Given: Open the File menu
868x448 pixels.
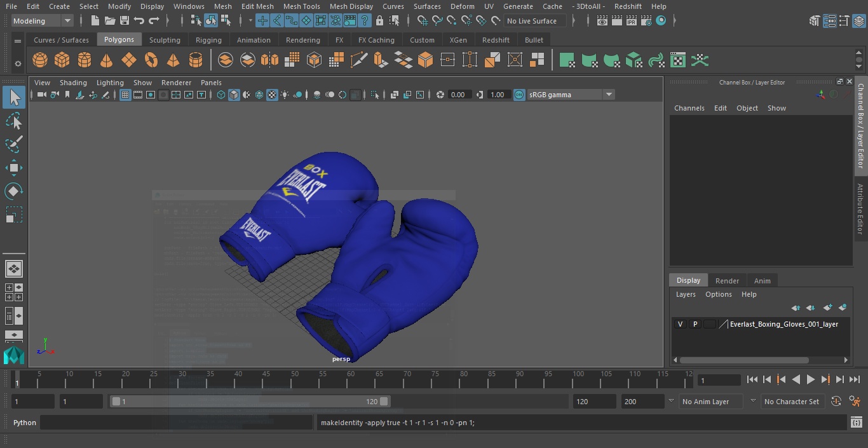Looking at the screenshot, I should [x=11, y=6].
